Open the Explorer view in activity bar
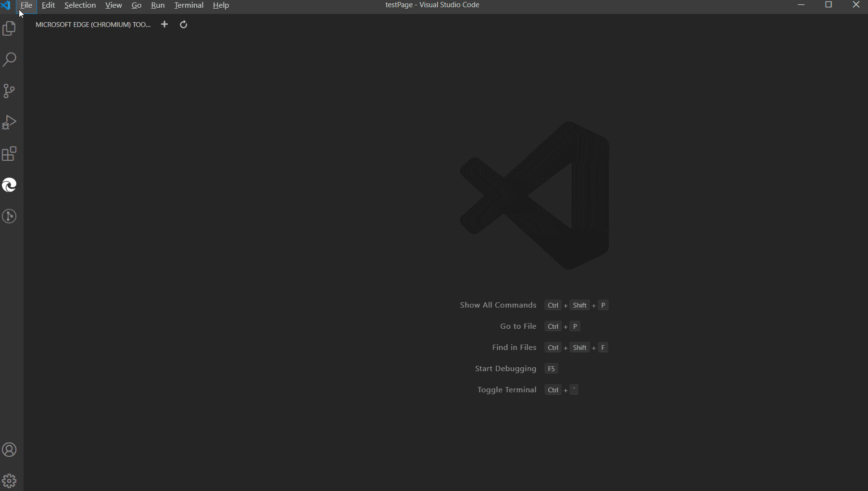This screenshot has width=868, height=491. [10, 28]
